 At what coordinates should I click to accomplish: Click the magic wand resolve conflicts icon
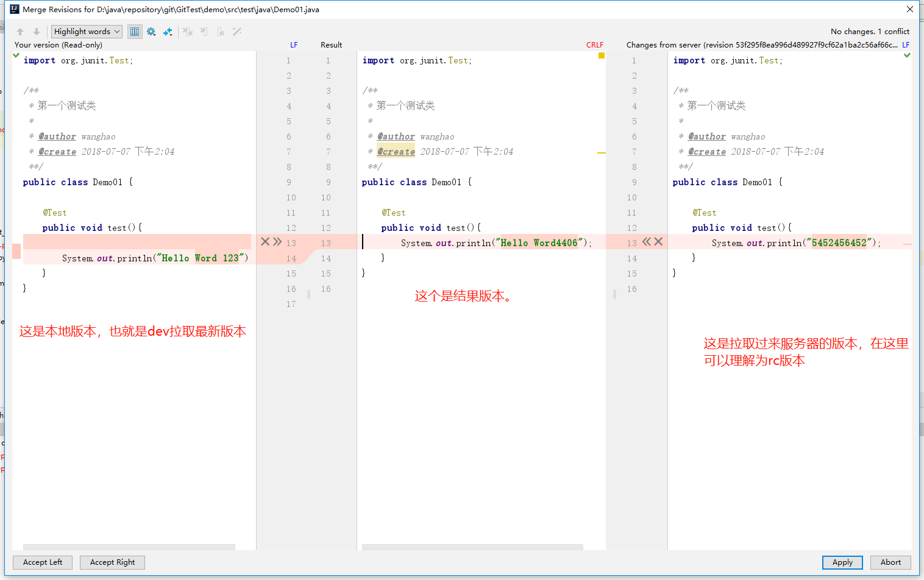point(237,32)
